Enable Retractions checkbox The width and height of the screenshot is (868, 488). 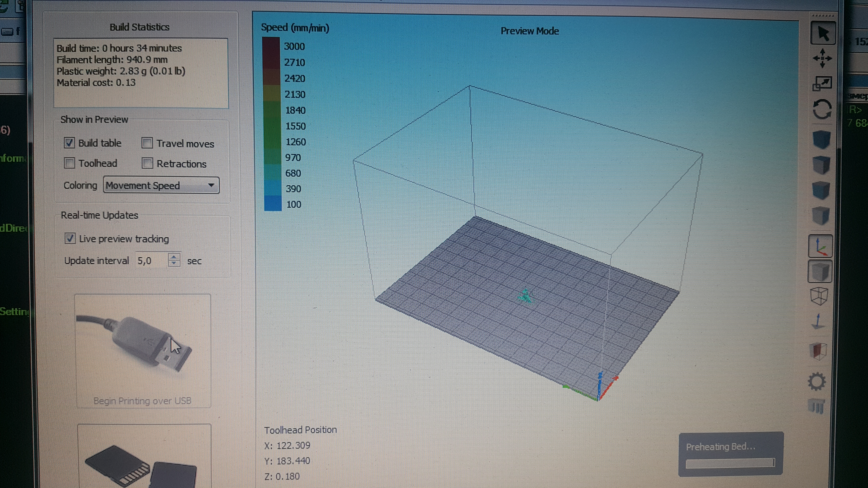pyautogui.click(x=147, y=163)
